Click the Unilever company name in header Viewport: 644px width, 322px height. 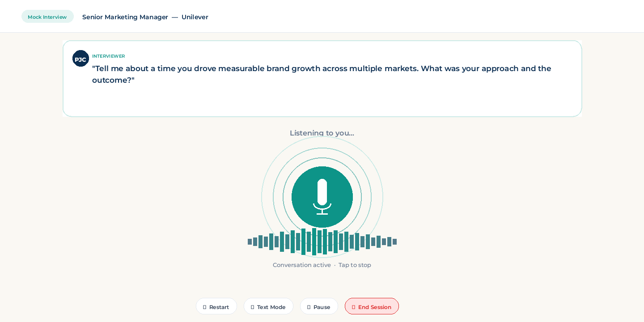(x=195, y=17)
